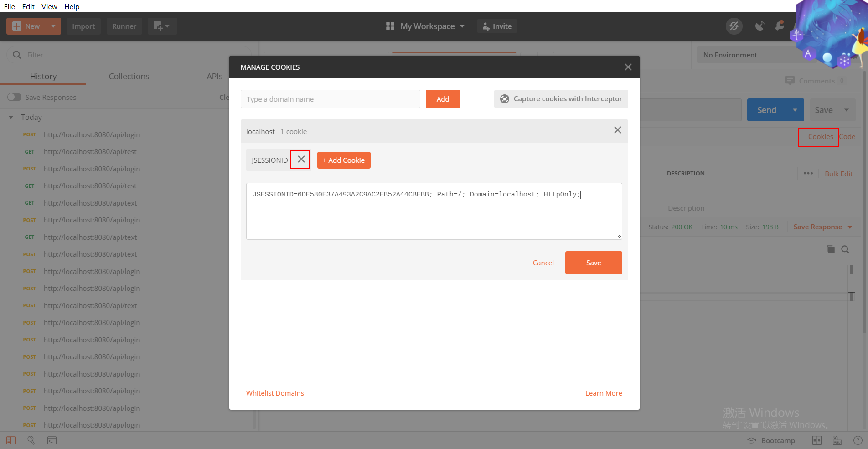The height and width of the screenshot is (449, 868).
Task: Click the blue Send button
Action: tap(766, 110)
